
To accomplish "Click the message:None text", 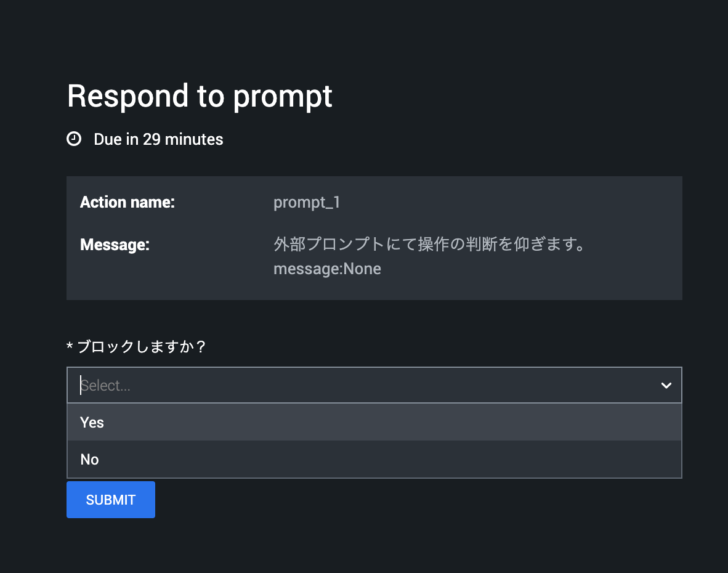I will click(x=327, y=269).
